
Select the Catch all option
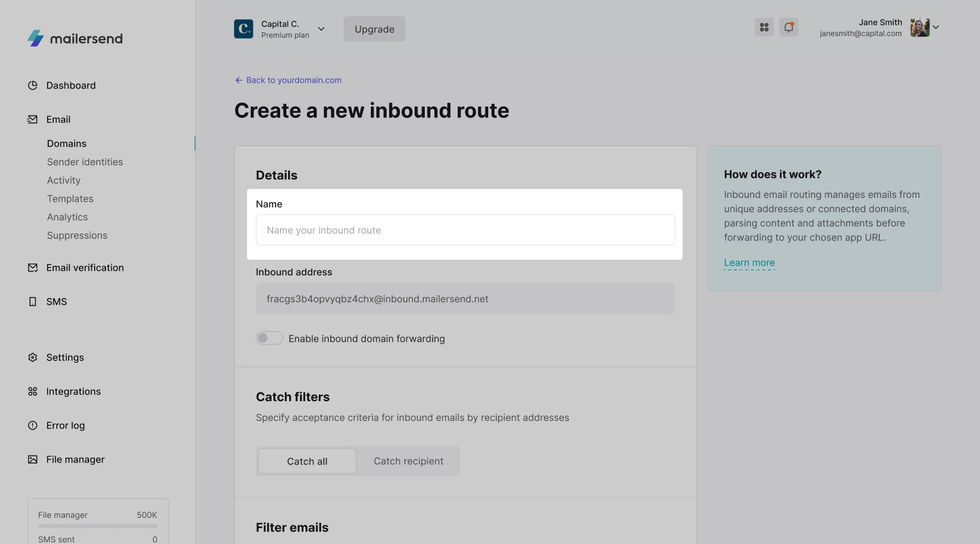click(x=307, y=461)
